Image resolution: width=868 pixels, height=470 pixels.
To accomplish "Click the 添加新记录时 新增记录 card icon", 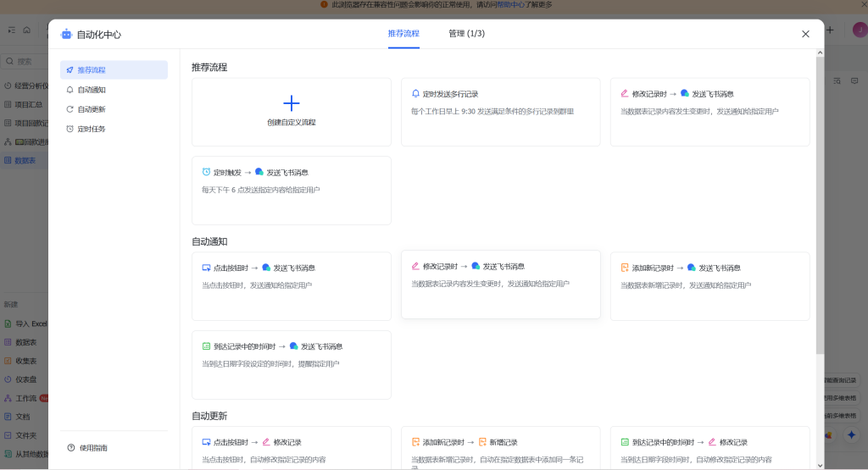I will pyautogui.click(x=415, y=442).
